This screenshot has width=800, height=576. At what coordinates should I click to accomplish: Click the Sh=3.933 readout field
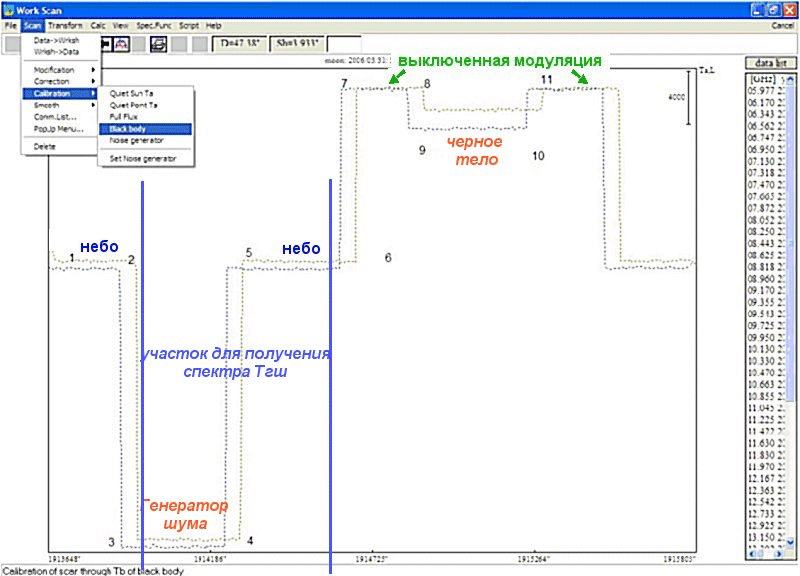(x=297, y=44)
